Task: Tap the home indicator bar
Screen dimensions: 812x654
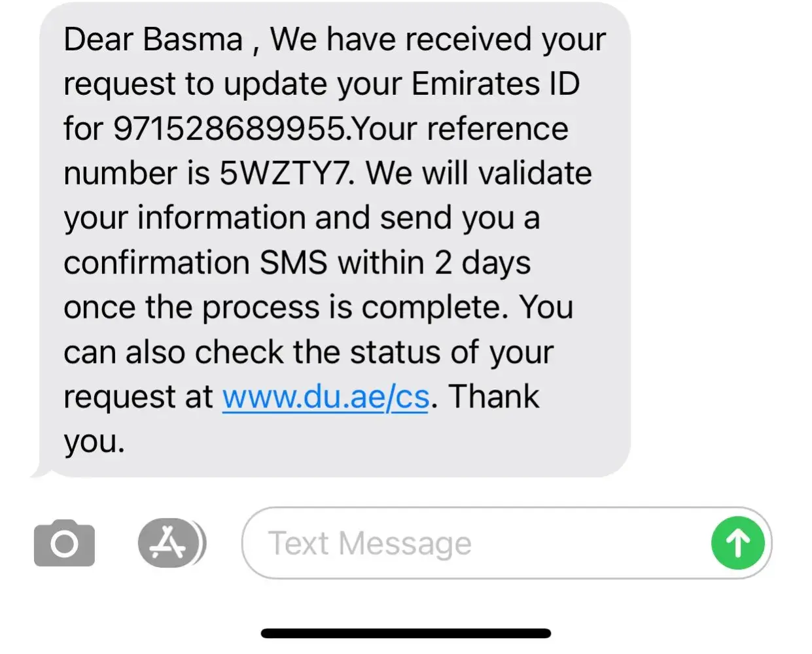Action: [406, 633]
